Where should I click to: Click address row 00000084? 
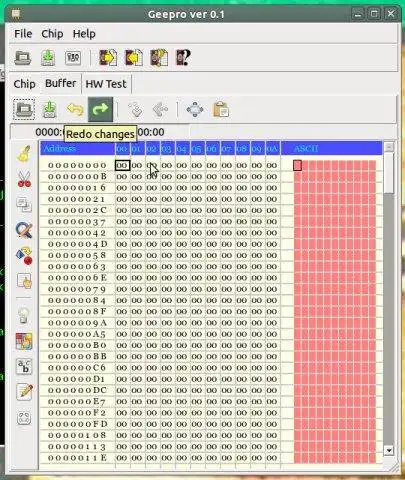click(x=77, y=300)
